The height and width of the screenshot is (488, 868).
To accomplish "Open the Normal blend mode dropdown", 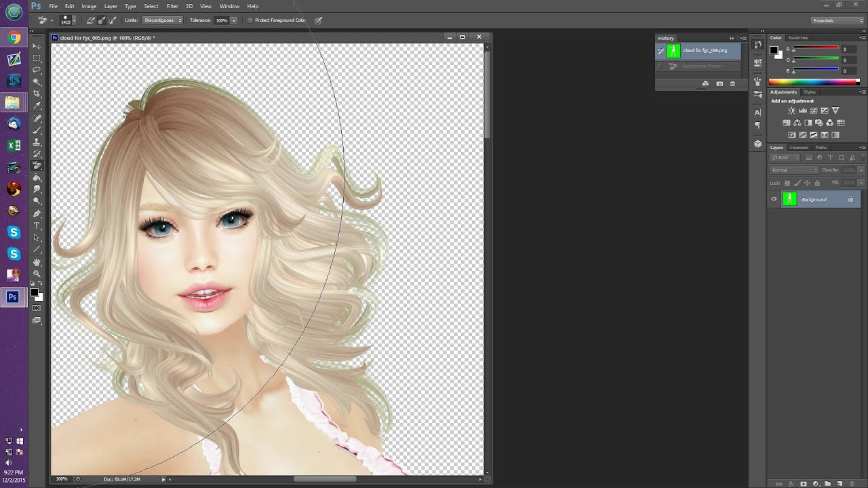I will [794, 170].
